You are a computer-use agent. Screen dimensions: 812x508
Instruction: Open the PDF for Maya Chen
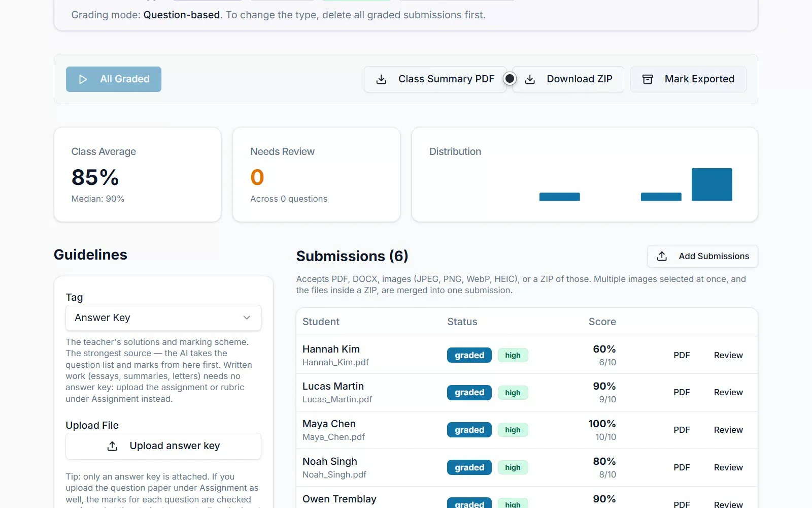(x=682, y=430)
